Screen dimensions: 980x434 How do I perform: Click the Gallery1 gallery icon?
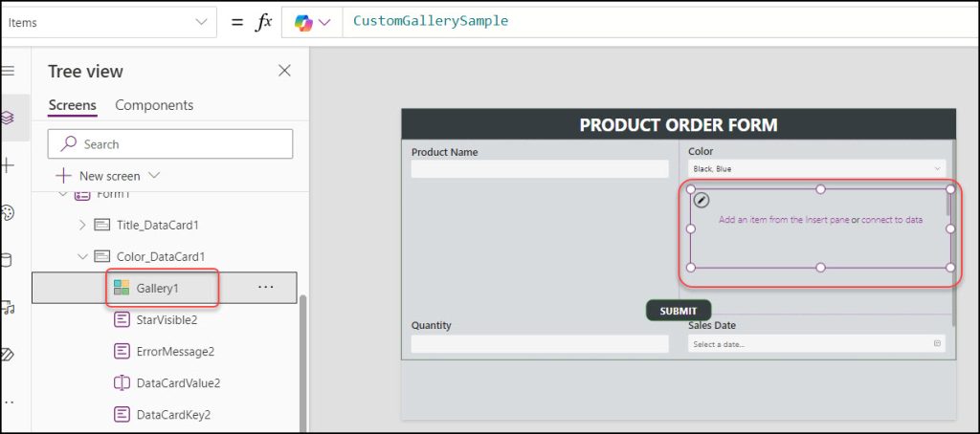tap(122, 288)
